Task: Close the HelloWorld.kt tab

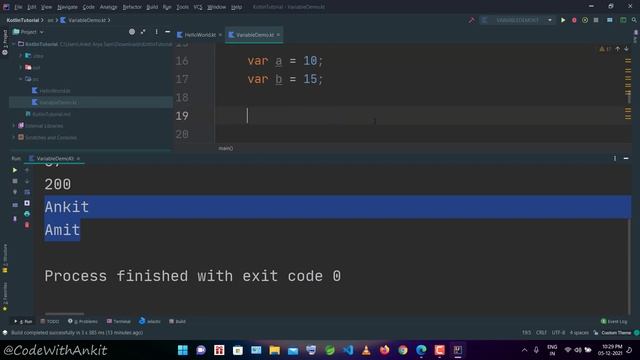Action: (220, 35)
